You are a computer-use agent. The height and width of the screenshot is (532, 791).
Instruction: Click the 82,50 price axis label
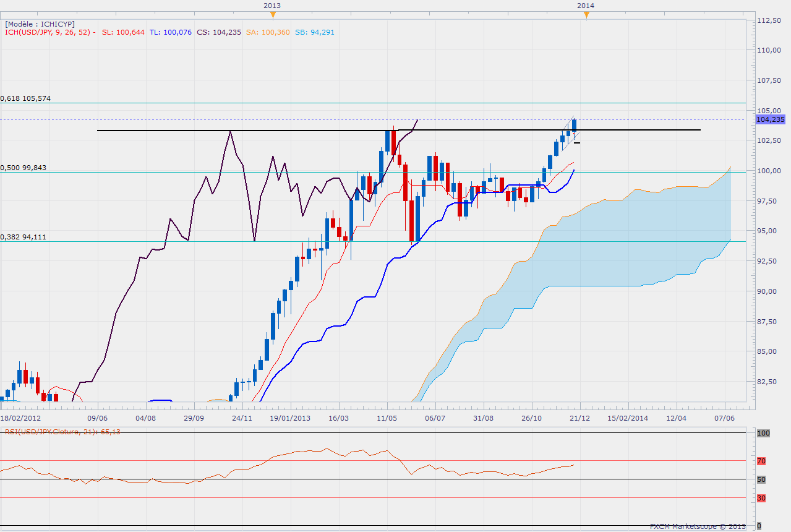click(x=767, y=382)
